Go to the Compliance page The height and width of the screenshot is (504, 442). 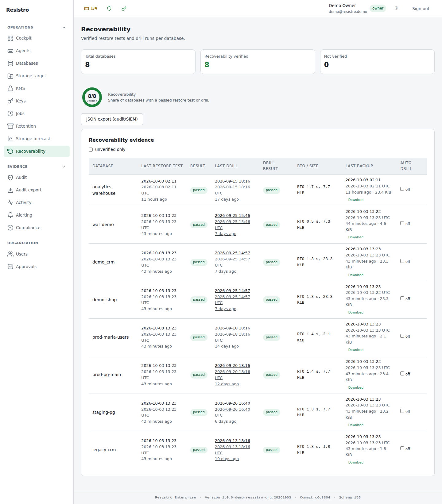pyautogui.click(x=37, y=228)
